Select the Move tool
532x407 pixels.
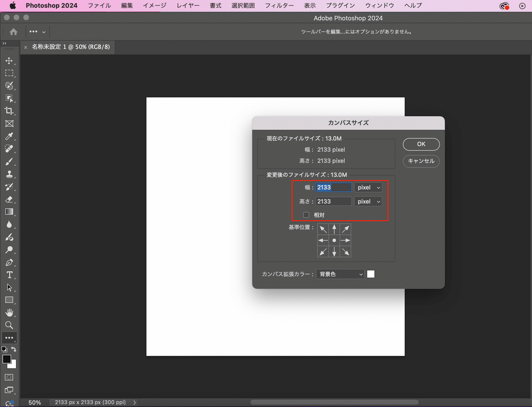[x=9, y=60]
